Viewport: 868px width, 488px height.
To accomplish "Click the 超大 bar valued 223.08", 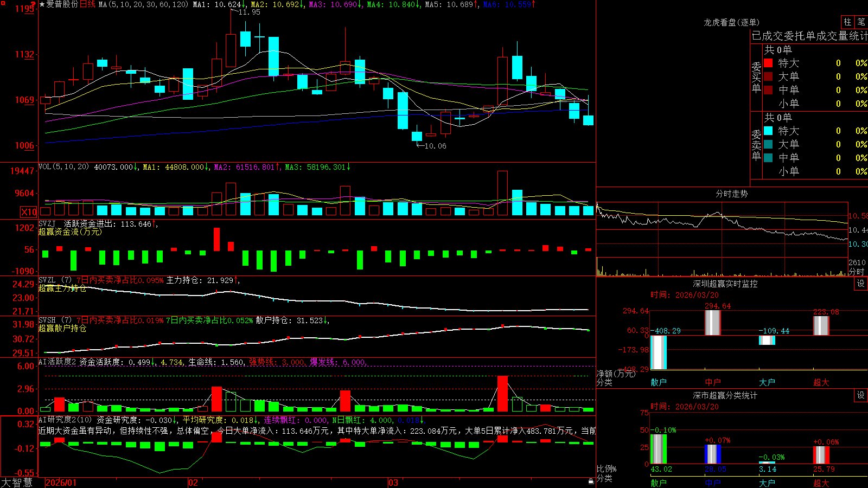I will click(x=821, y=326).
